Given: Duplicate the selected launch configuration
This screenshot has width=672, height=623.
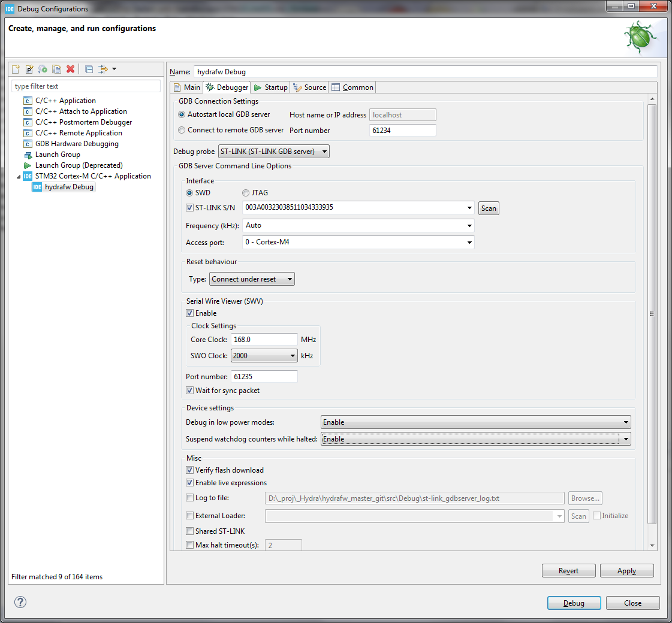Looking at the screenshot, I should (56, 69).
